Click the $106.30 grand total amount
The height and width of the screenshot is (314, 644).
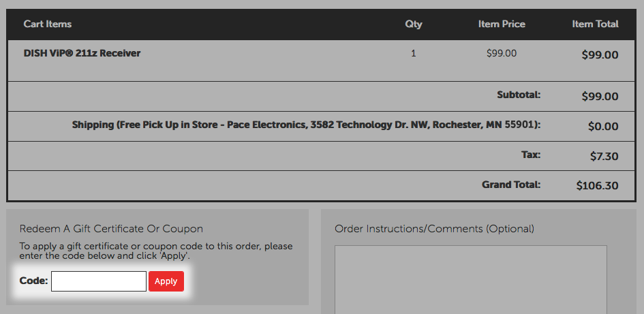click(x=597, y=186)
